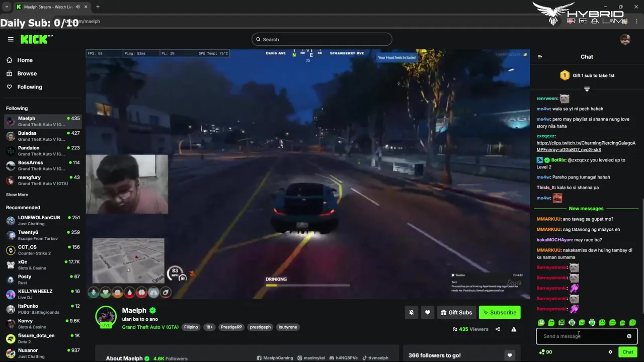Open BossArnss channel in Following list

tap(43, 165)
